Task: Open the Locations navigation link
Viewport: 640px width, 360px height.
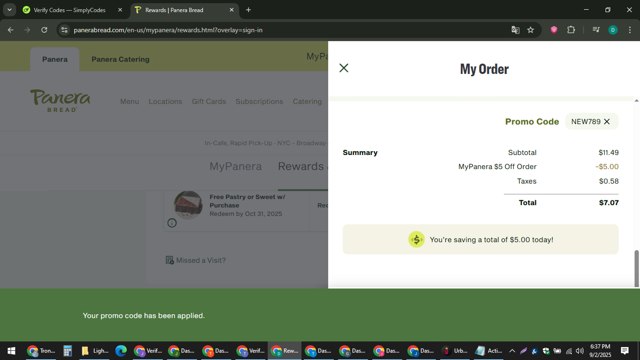Action: pyautogui.click(x=165, y=101)
